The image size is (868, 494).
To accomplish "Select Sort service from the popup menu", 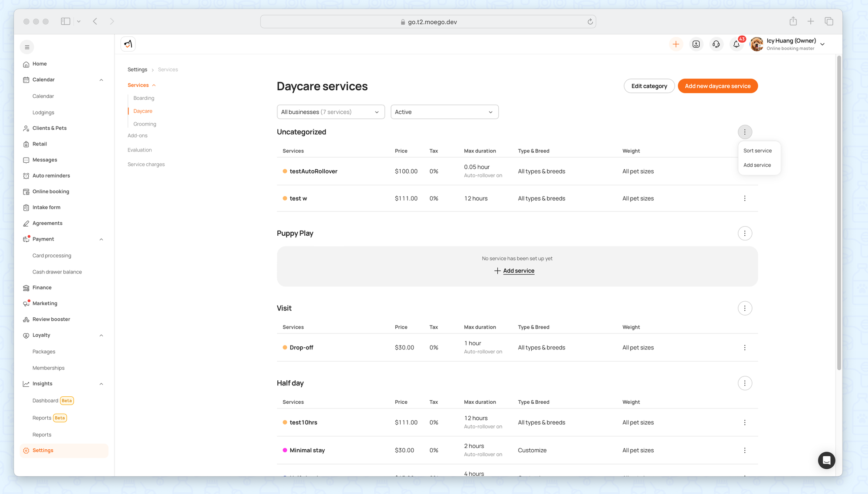I will point(757,151).
